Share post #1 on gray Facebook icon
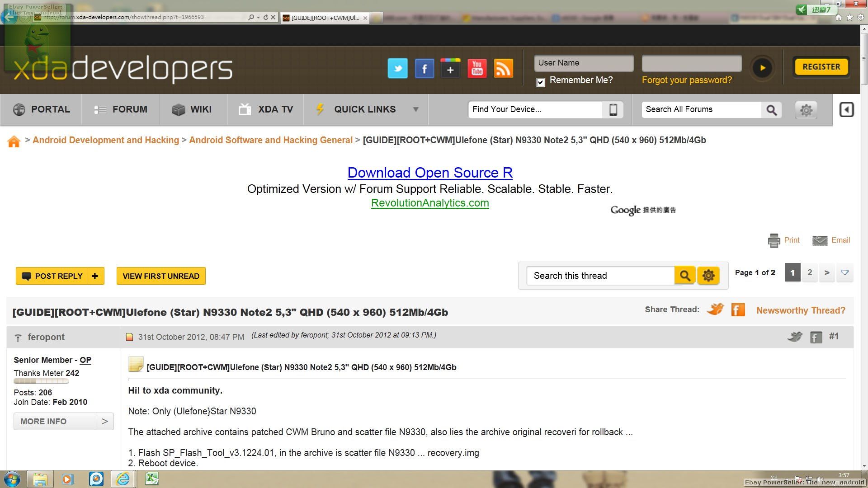 (816, 337)
